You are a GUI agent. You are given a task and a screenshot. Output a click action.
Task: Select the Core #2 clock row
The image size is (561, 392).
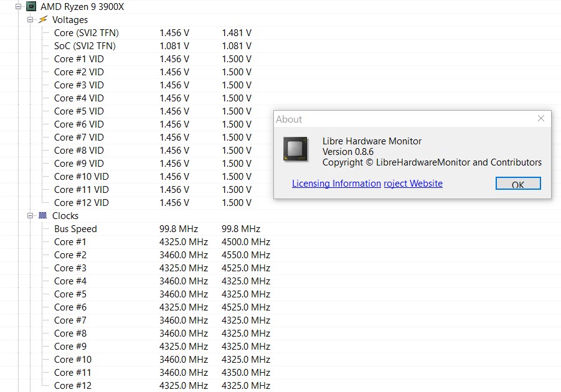click(x=162, y=255)
